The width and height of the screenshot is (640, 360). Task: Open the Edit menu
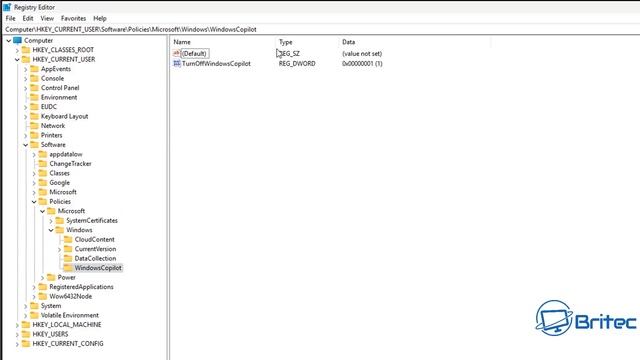coord(28,18)
